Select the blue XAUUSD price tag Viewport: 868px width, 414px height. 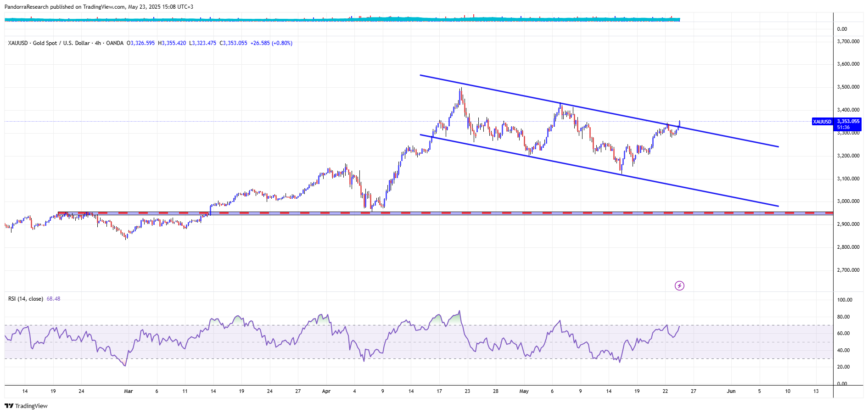pyautogui.click(x=822, y=122)
